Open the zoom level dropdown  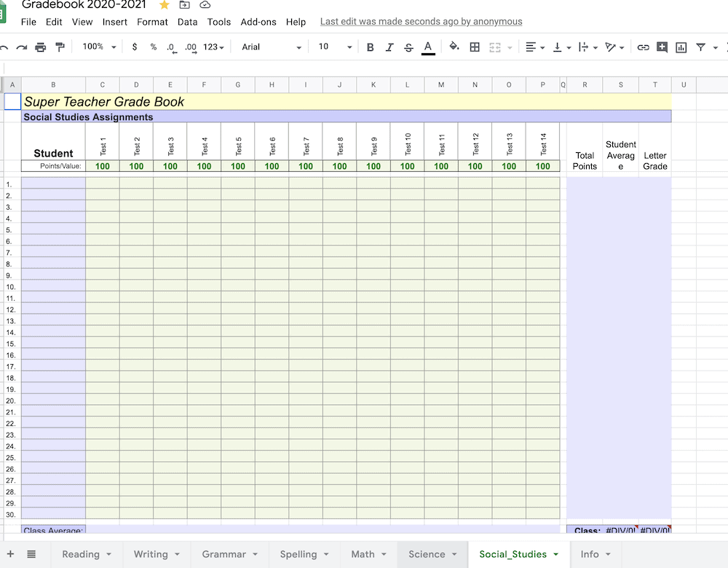point(99,47)
